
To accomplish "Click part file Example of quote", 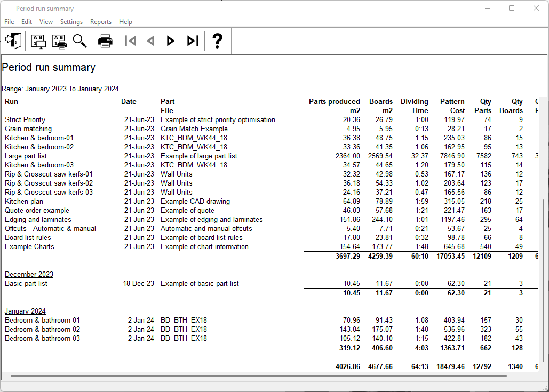I will 187,211.
